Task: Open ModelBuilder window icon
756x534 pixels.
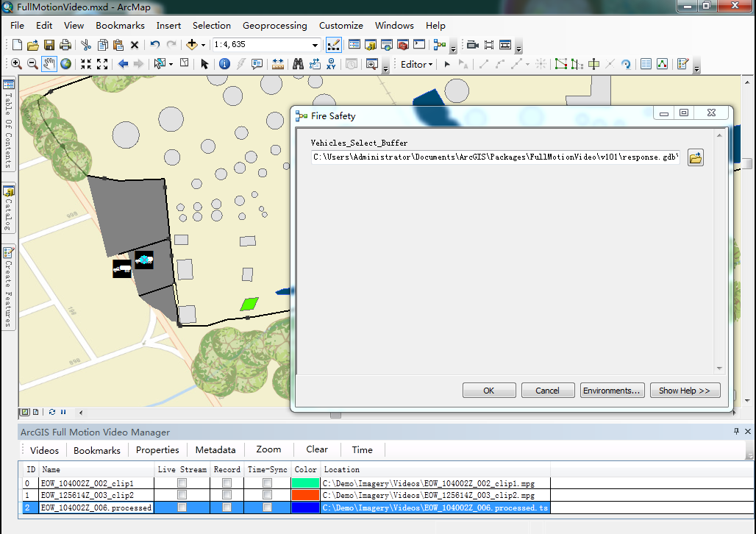Action: click(439, 45)
